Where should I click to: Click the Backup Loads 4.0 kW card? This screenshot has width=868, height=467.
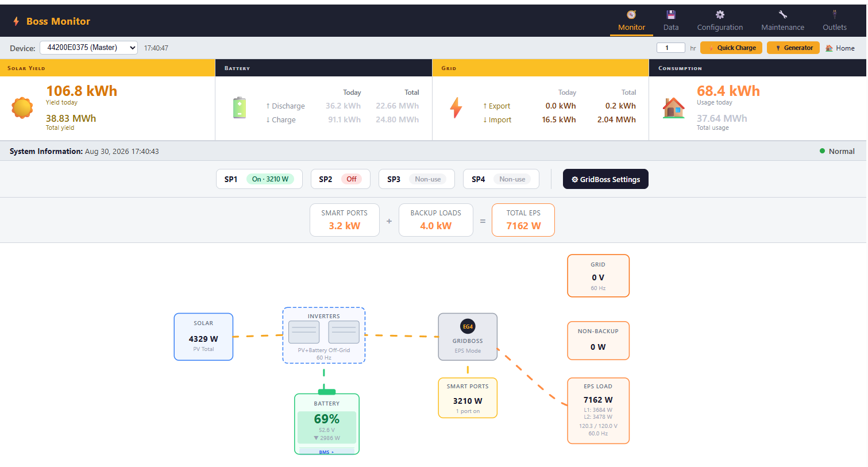pos(435,220)
